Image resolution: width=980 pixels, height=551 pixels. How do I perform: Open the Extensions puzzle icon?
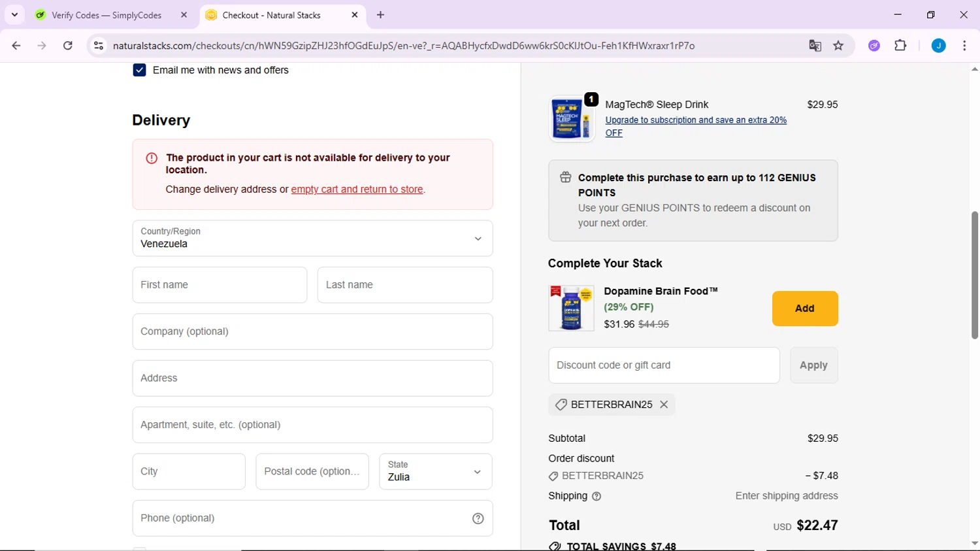coord(900,46)
